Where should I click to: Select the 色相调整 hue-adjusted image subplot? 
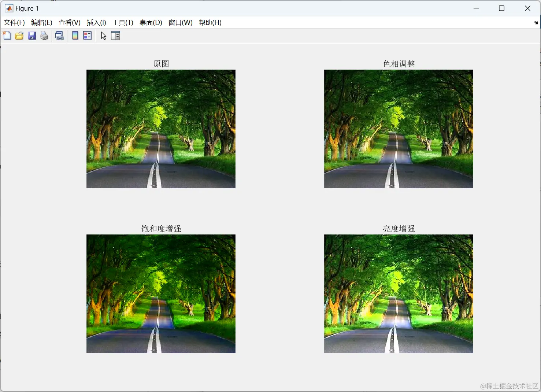pyautogui.click(x=399, y=129)
